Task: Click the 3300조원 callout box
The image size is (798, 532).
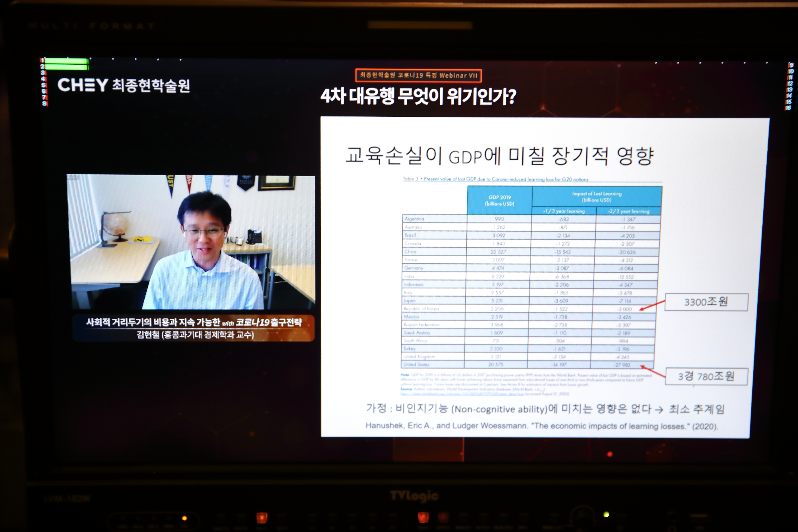Action: 706,302
